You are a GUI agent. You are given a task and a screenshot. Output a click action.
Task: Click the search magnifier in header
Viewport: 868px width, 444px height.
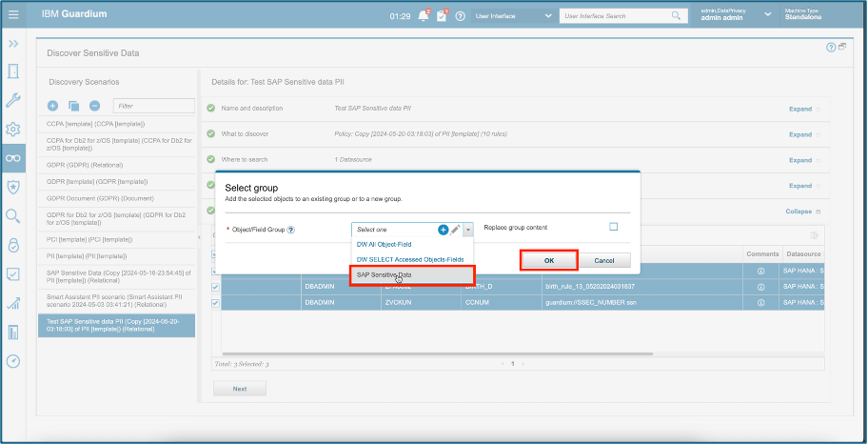coord(677,15)
